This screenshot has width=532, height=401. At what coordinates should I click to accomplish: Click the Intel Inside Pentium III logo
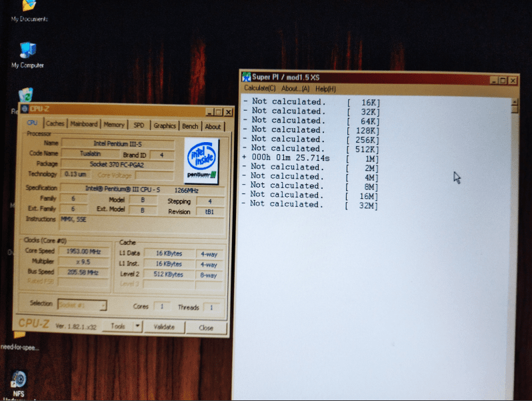(201, 161)
